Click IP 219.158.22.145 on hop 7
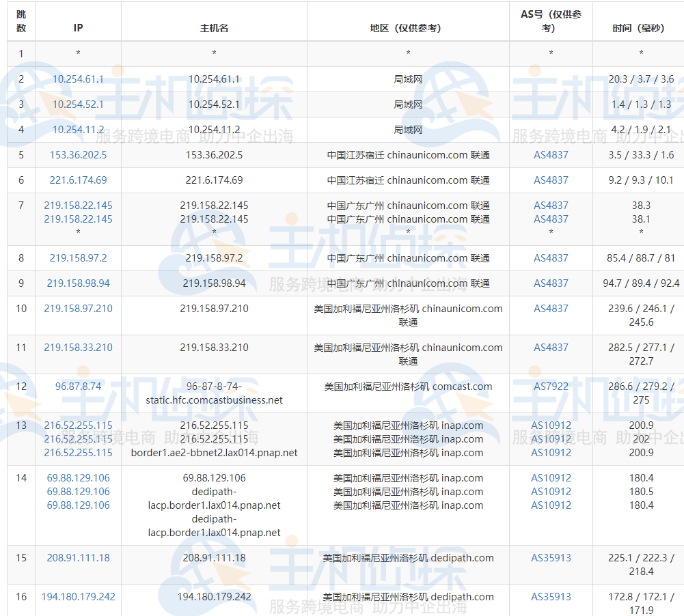 [78, 205]
